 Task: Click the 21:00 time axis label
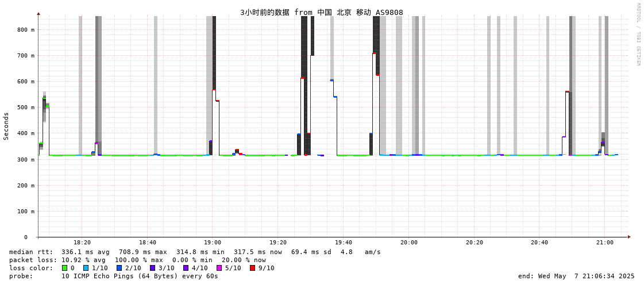pos(604,243)
